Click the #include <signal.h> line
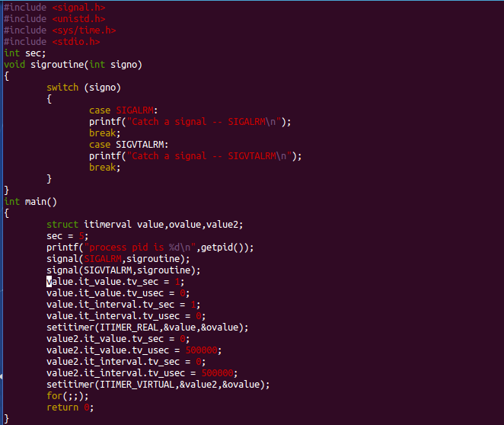The image size is (504, 425). coord(55,8)
